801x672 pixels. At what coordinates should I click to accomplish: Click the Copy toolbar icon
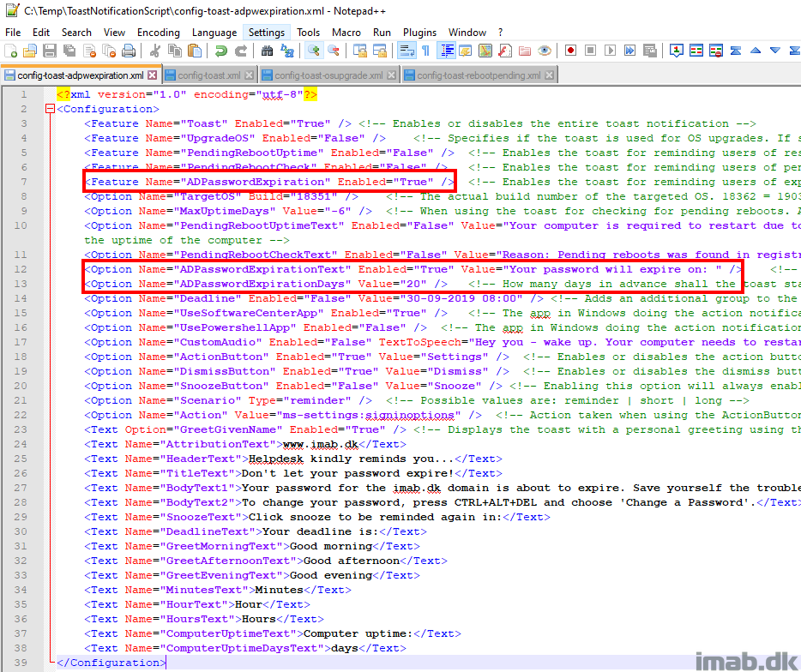175,51
